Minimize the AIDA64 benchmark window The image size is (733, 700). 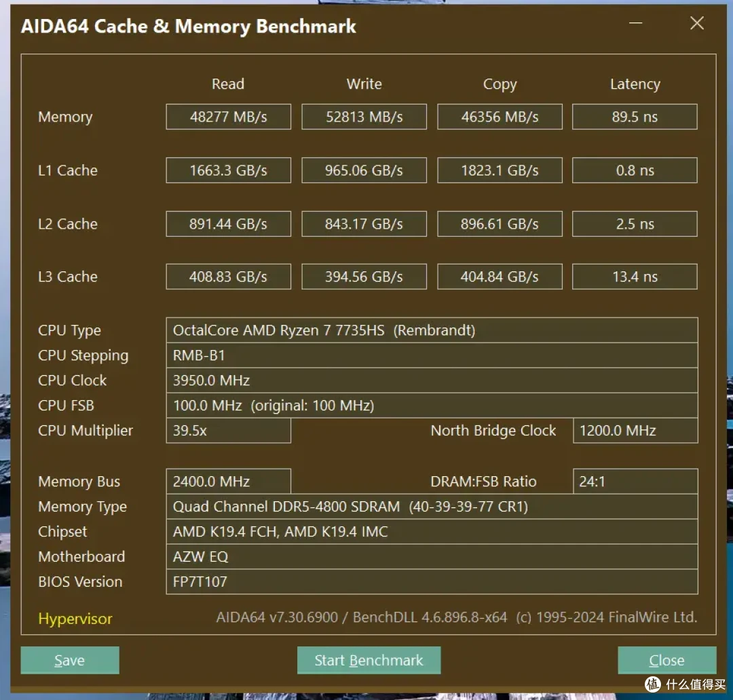636,23
